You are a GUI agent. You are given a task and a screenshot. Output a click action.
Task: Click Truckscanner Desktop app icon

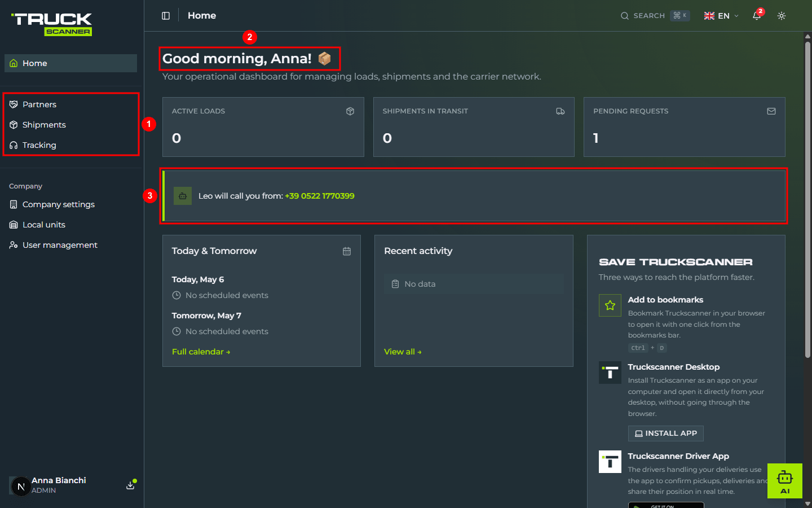coord(610,373)
